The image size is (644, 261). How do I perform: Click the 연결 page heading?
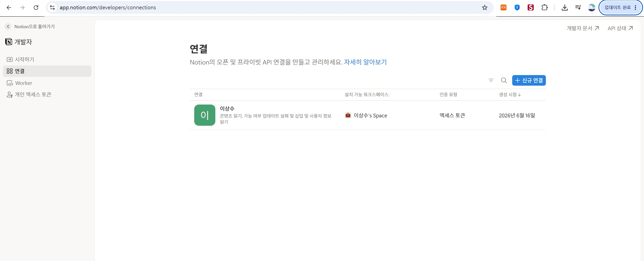(x=198, y=49)
